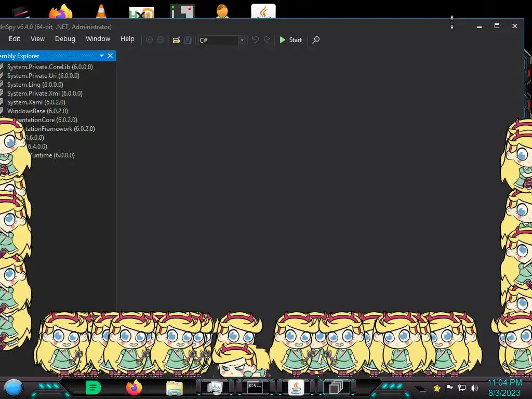Viewport: 532px width, 399px height.
Task: Open the C# language dropdown arrow
Action: (x=242, y=40)
